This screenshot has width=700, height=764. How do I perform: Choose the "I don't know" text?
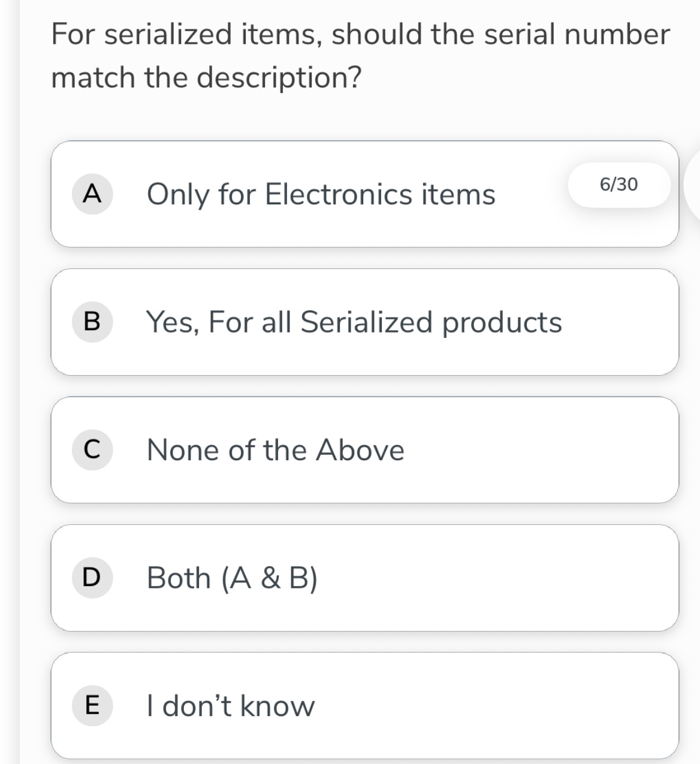231,705
